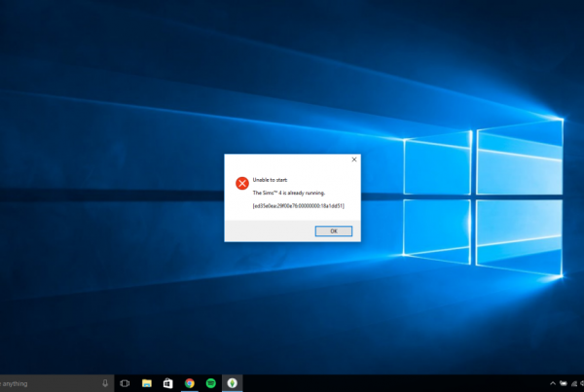Viewport: 584px width, 392px height.
Task: Click the taskbar search box
Action: pos(55,383)
